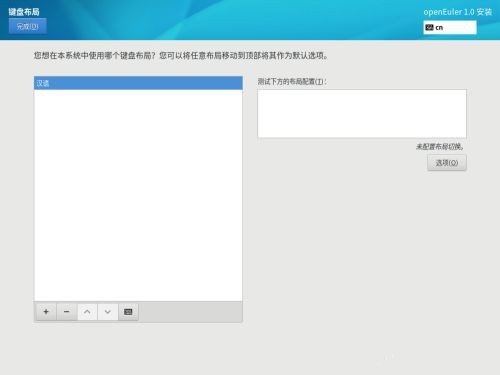This screenshot has height=375, width=500.
Task: Click the cn text in indicator
Action: [439, 28]
